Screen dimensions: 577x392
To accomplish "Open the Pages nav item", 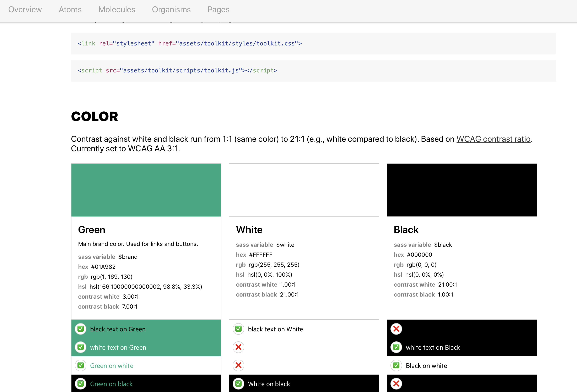I will tap(219, 9).
